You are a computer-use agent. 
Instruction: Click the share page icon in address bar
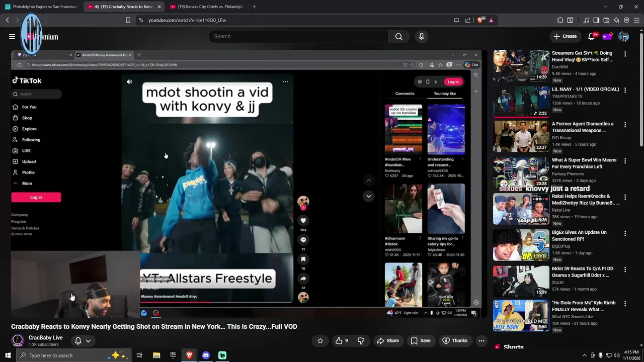pos(468,20)
